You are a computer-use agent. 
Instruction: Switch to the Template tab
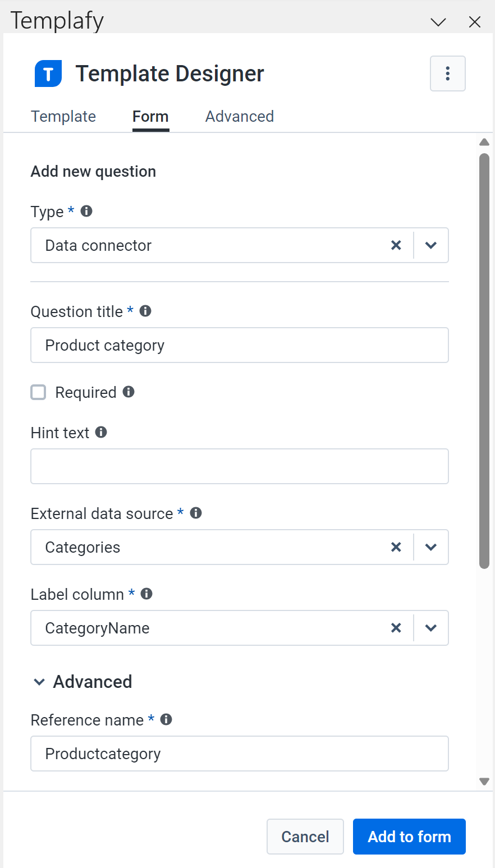pos(63,117)
